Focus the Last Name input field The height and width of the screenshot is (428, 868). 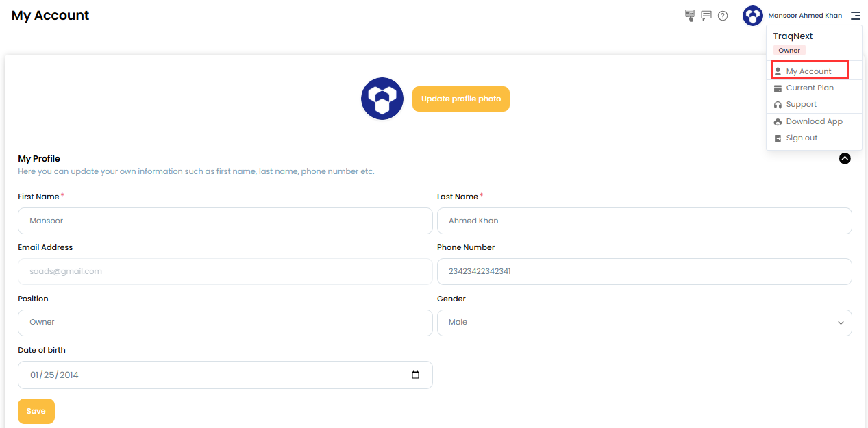pyautogui.click(x=645, y=221)
